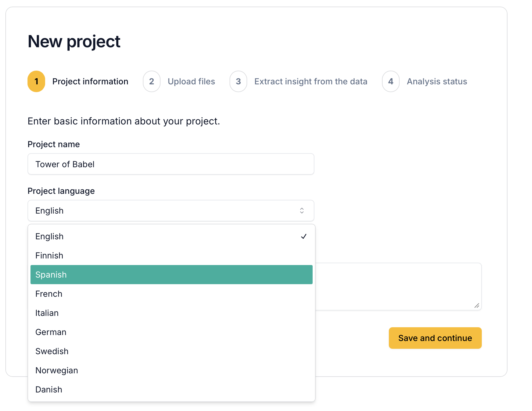The height and width of the screenshot is (411, 532).
Task: Click the chevron on the language selector
Action: (302, 211)
